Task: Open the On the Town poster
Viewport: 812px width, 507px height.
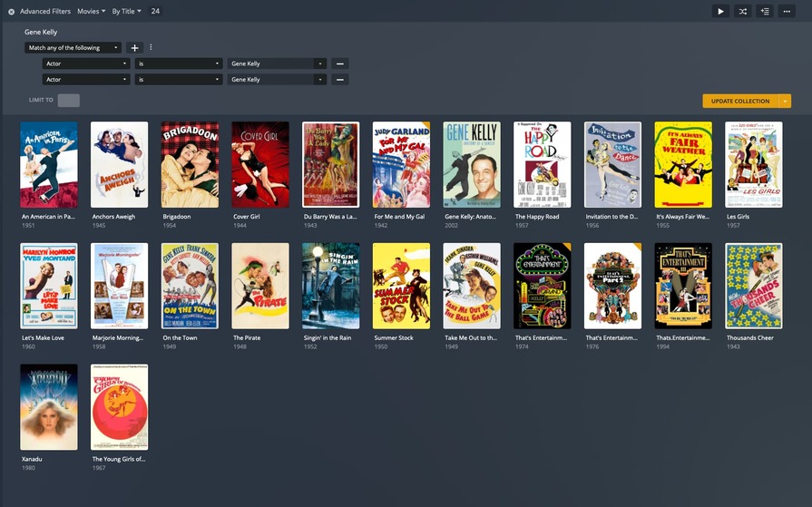Action: tap(190, 286)
